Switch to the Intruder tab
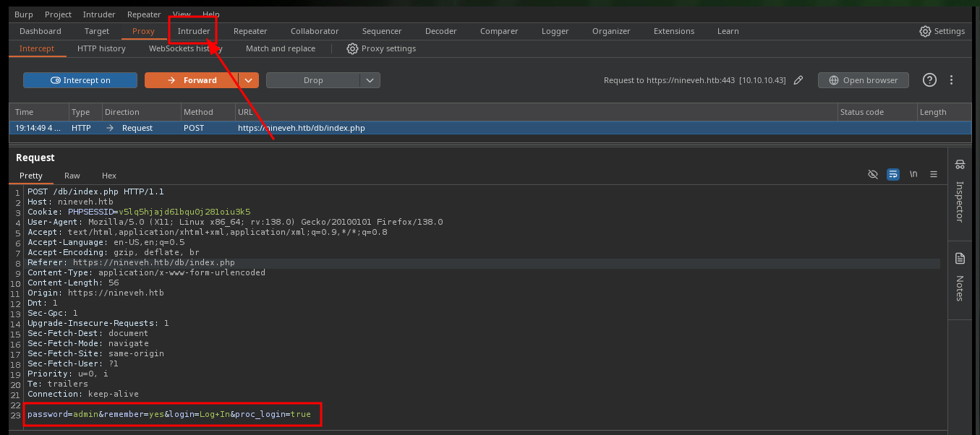980x435 pixels. [194, 31]
